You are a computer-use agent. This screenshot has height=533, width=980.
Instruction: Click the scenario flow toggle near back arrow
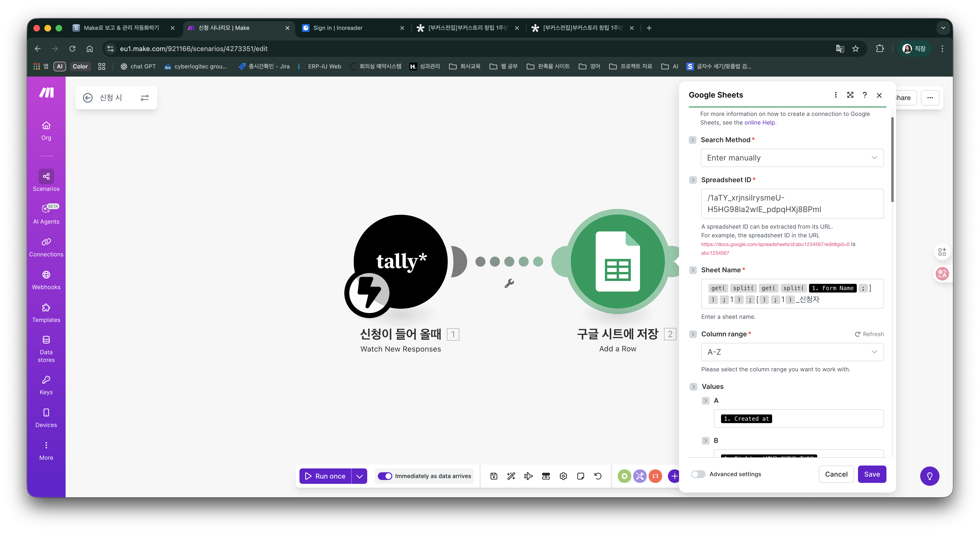(145, 98)
